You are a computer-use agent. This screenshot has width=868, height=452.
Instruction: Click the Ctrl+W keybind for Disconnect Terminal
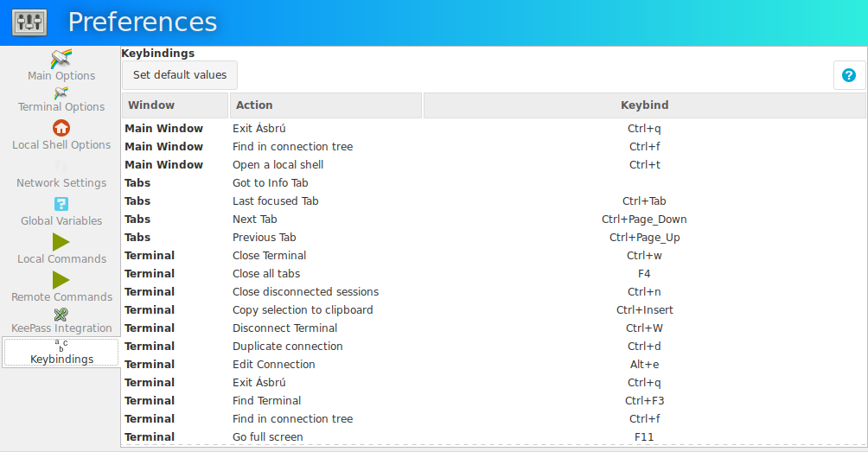(644, 328)
